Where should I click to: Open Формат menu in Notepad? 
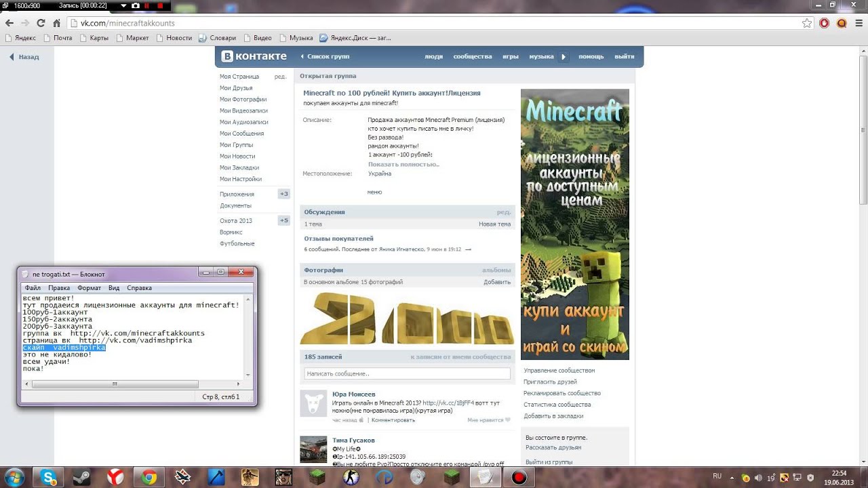[x=89, y=288]
